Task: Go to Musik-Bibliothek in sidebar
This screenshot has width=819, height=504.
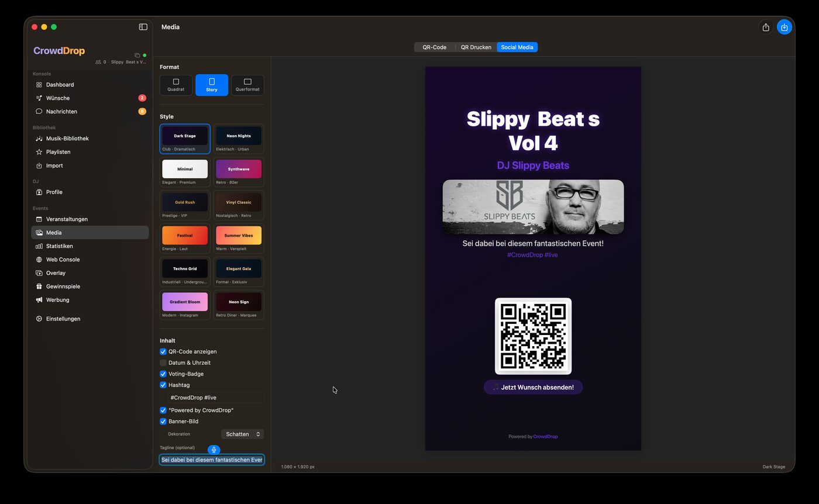Action: (x=67, y=139)
